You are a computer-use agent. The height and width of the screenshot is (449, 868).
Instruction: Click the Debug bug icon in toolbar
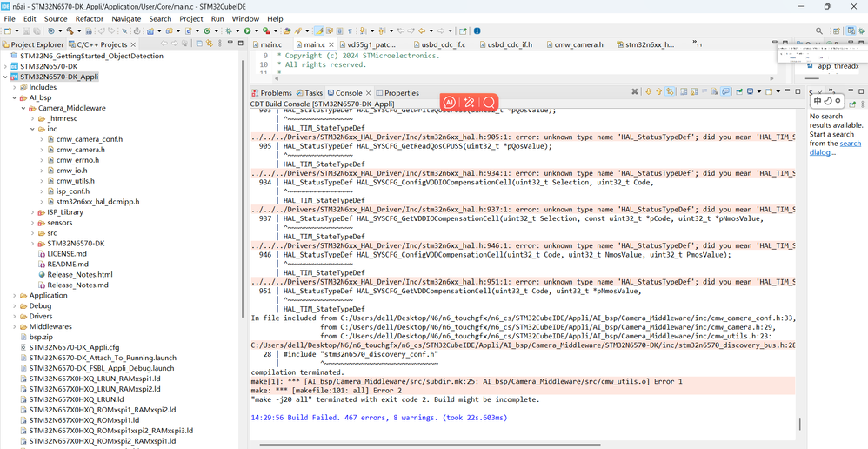click(x=229, y=31)
